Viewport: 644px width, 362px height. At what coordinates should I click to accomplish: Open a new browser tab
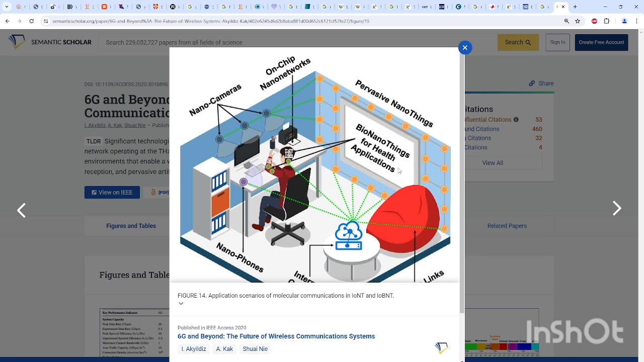tap(575, 7)
